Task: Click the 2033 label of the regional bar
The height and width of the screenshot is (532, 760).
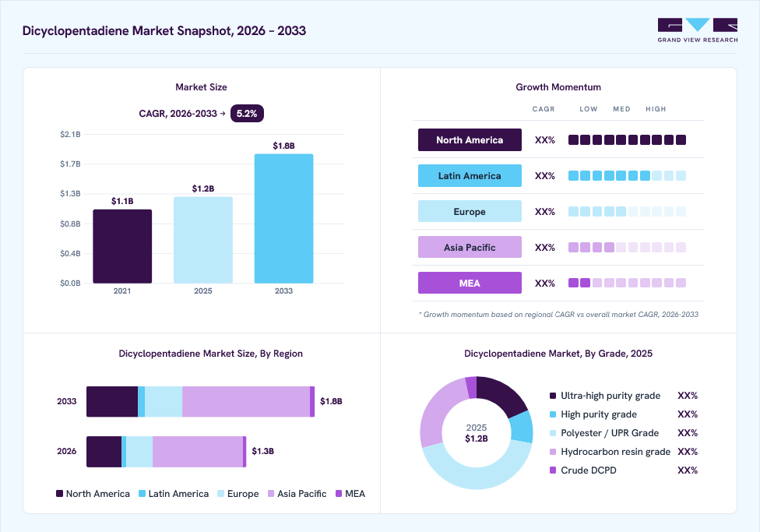Action: [x=66, y=402]
